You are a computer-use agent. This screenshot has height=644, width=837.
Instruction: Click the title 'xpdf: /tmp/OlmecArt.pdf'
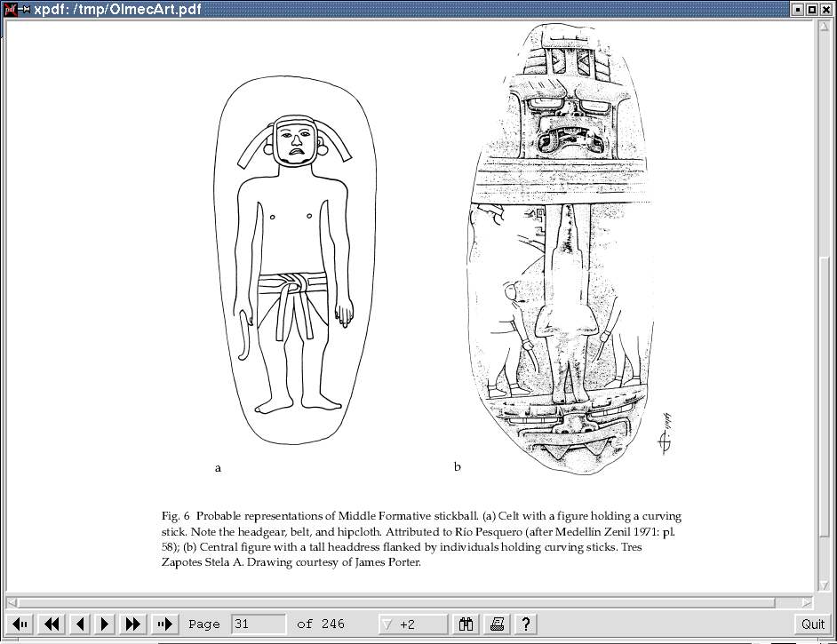118,9
